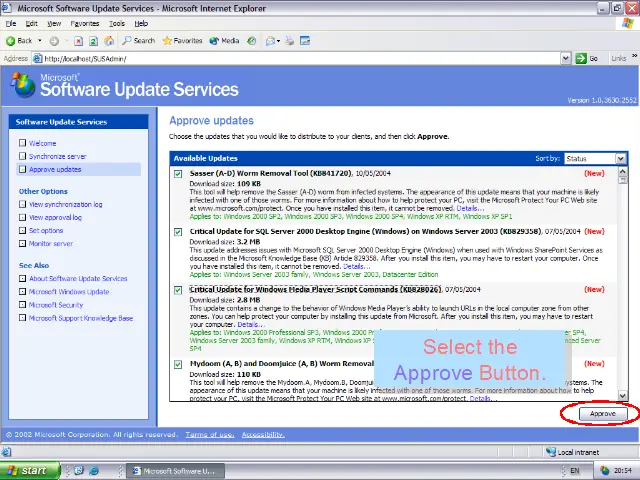Open the Mail button dropdown arrow
Screen dimensions: 640x480
tap(278, 41)
